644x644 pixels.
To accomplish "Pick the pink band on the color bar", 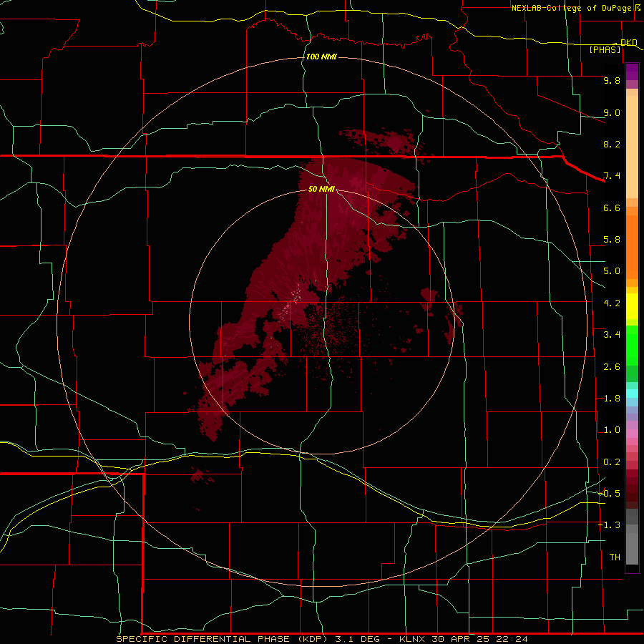I will [x=632, y=434].
